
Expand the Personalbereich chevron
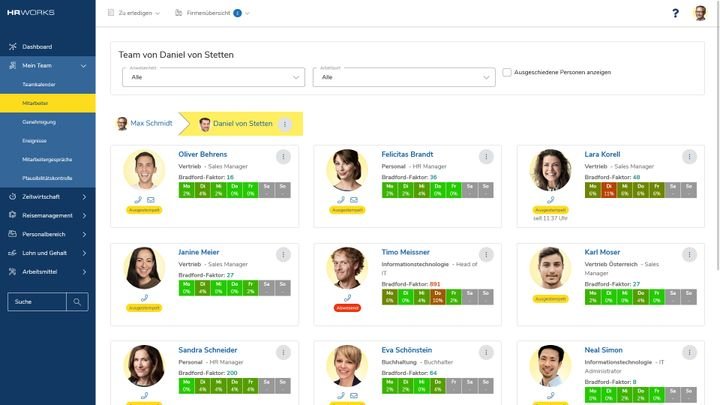[84, 234]
